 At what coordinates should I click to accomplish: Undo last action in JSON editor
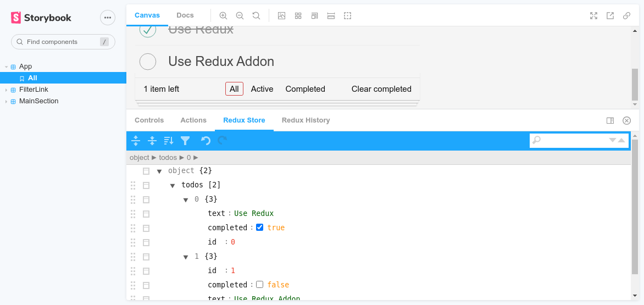(x=206, y=141)
